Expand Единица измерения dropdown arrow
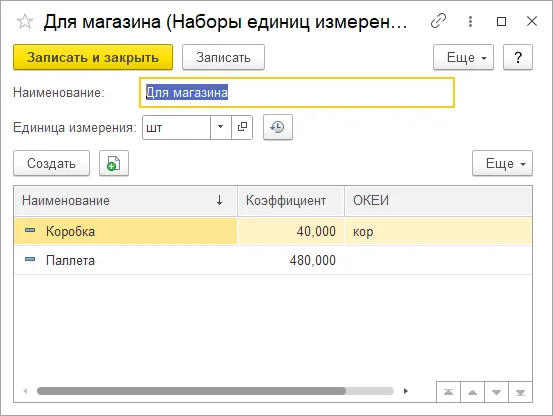 [x=220, y=127]
